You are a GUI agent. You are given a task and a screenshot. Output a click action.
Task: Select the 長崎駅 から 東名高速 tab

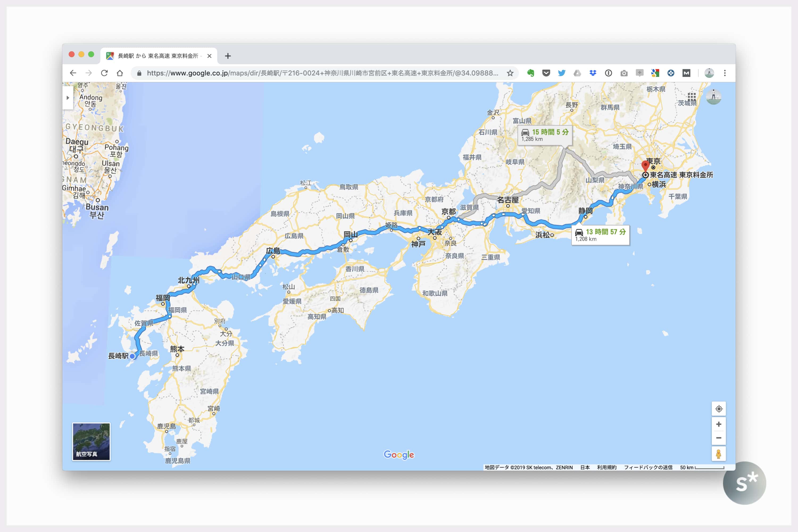pos(158,56)
